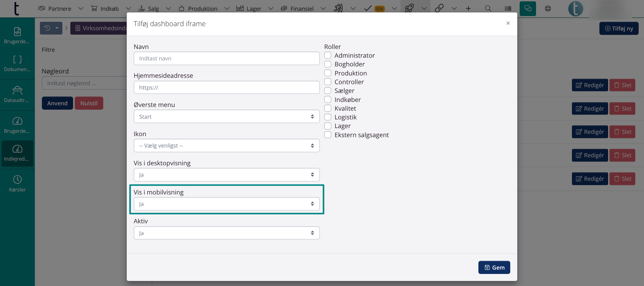Viewport: 644px width, 286px height.
Task: Open the Vis i mobilvisning dropdown
Action: point(227,204)
